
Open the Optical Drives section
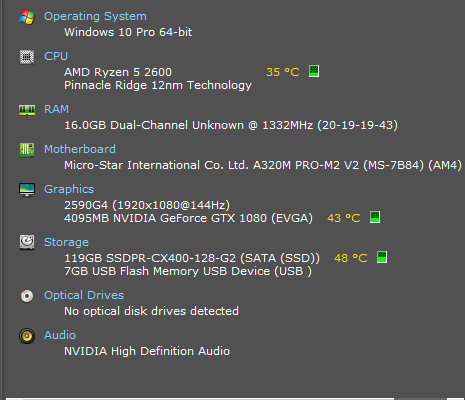pos(84,295)
